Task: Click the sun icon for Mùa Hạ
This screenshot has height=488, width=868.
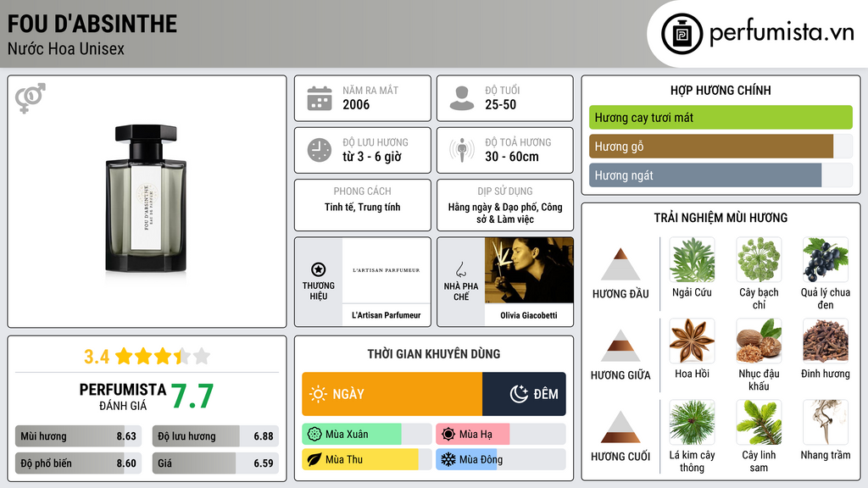Action: click(448, 435)
